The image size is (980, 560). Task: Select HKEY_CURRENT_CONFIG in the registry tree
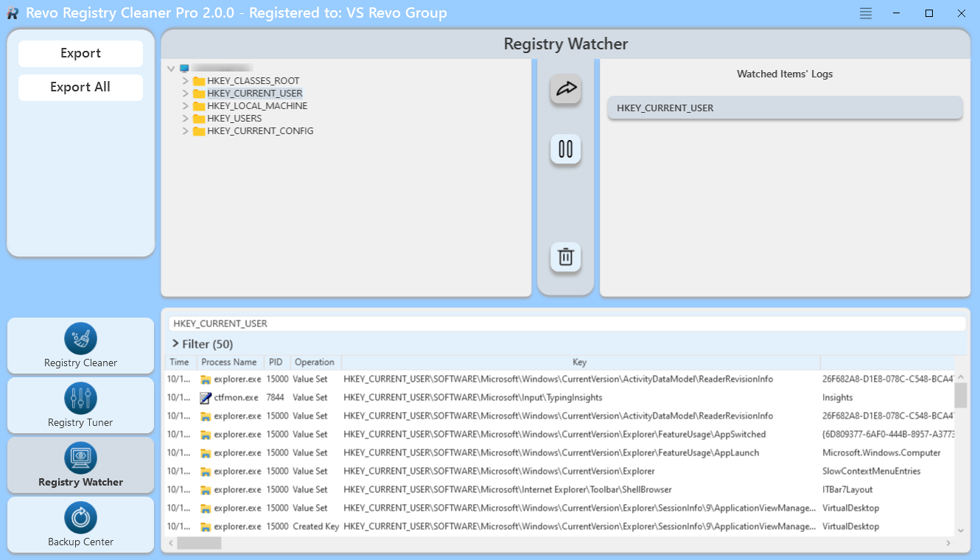coord(259,131)
